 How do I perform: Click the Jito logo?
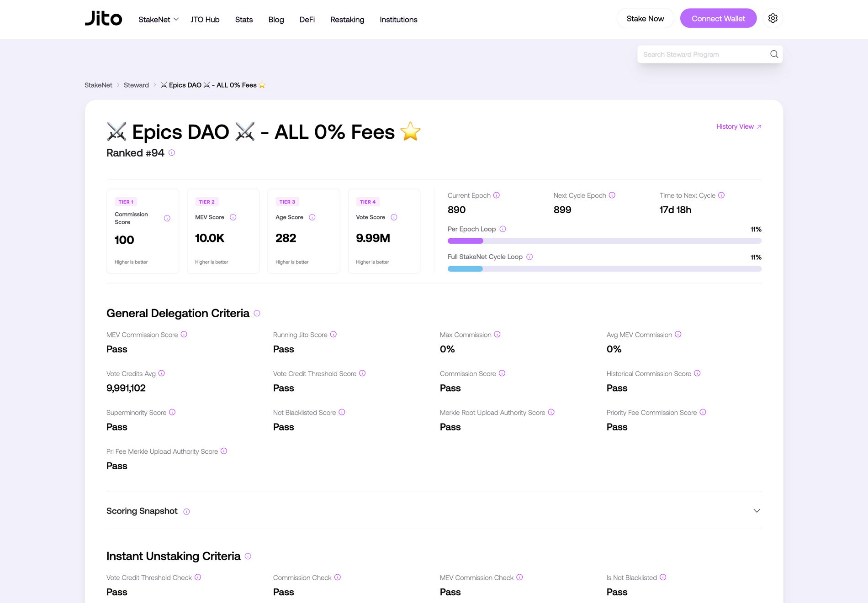[103, 19]
